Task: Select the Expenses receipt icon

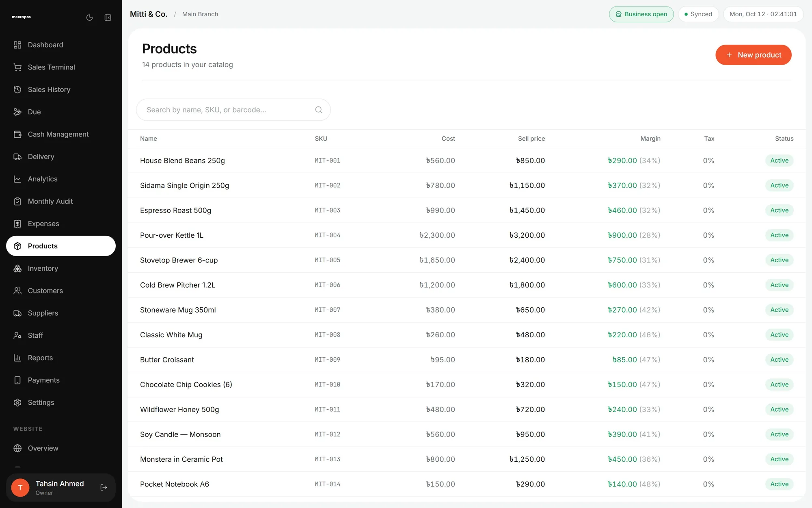Action: click(x=17, y=224)
